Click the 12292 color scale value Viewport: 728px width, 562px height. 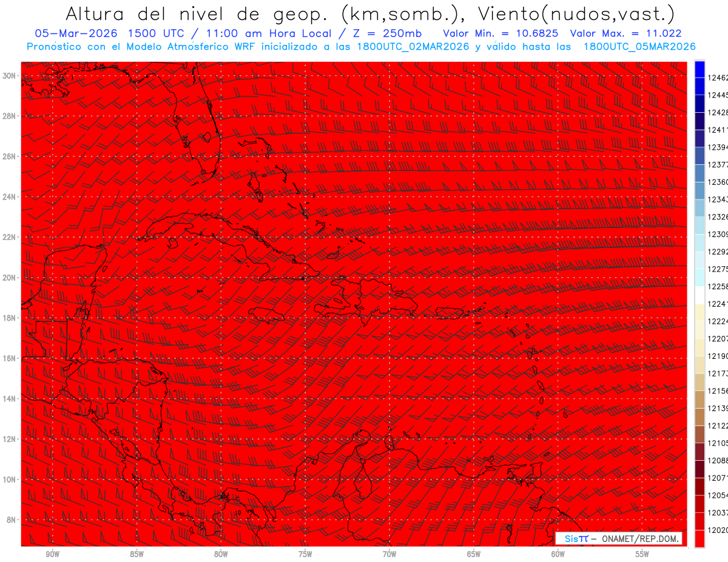pos(718,252)
